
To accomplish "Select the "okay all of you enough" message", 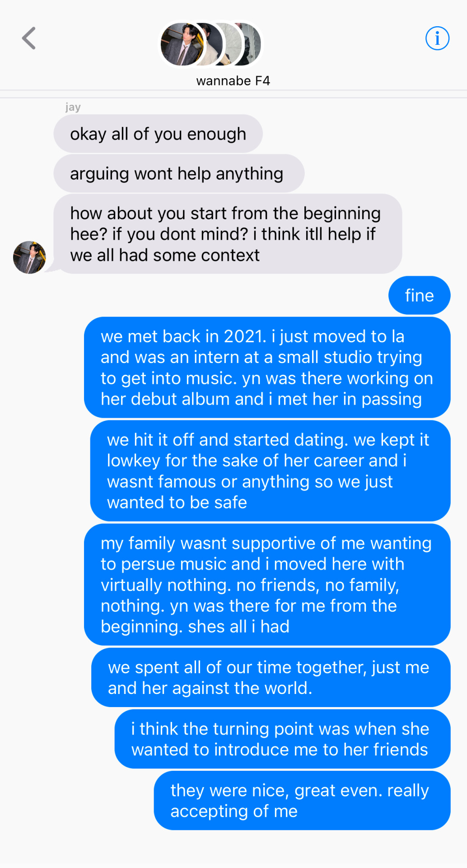I will click(x=158, y=134).
